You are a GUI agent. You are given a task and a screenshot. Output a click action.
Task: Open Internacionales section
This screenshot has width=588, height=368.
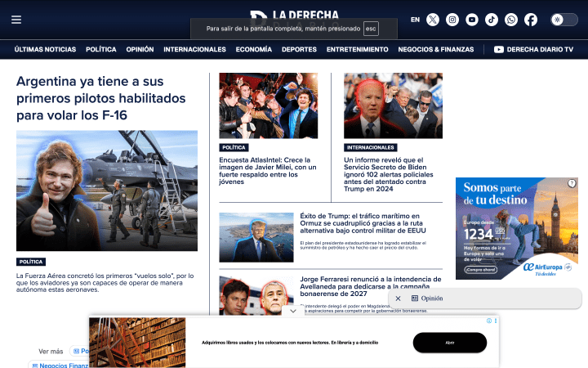point(194,49)
